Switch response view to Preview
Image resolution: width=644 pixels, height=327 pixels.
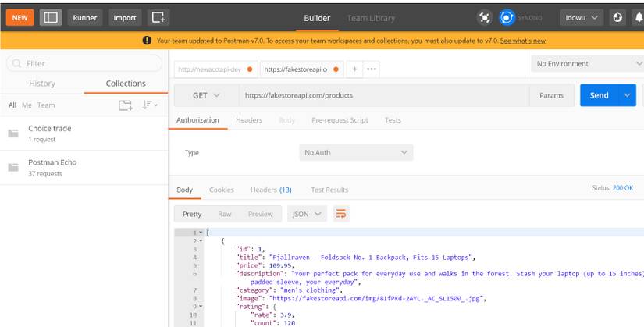pyautogui.click(x=261, y=214)
